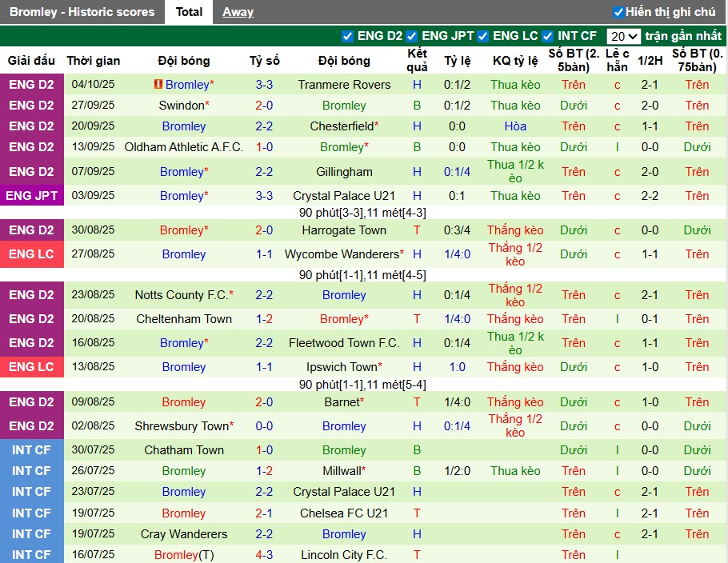This screenshot has height=563, width=728.
Task: Select the Millwall team link
Action: click(x=344, y=470)
